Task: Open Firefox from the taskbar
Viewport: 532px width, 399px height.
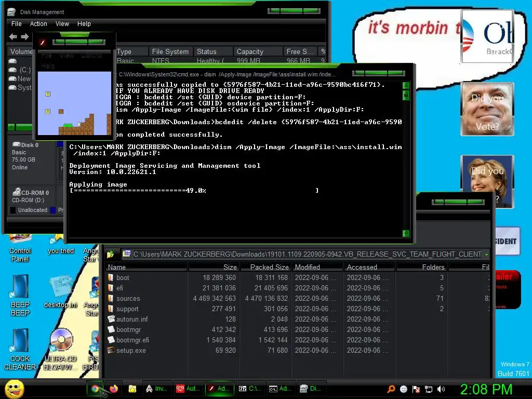Action: coord(114,389)
